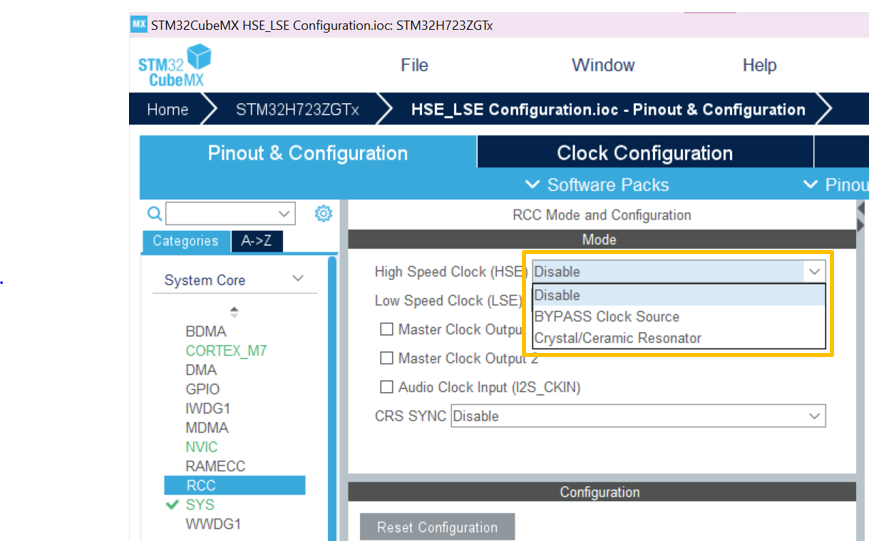Select RAMECC in the peripheral list

215,466
